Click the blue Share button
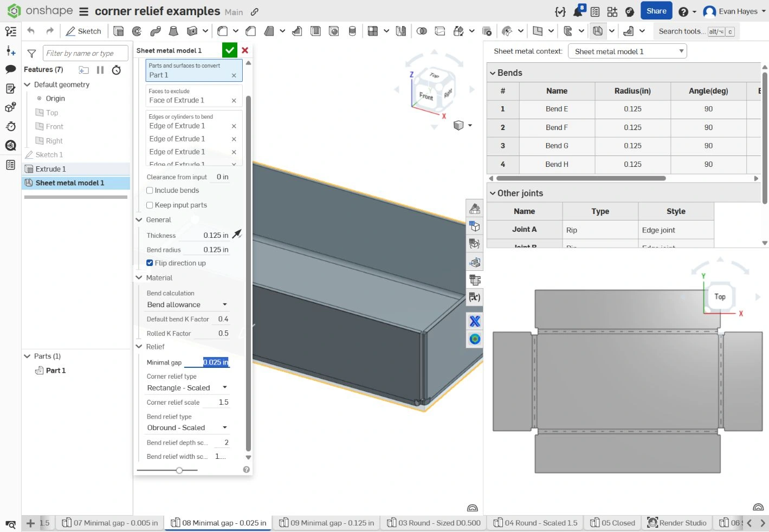 point(656,11)
